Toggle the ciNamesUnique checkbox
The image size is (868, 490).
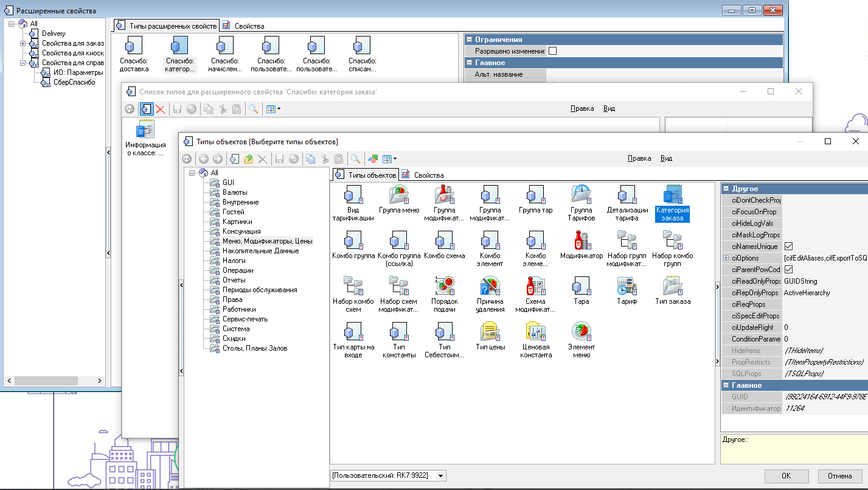(788, 247)
